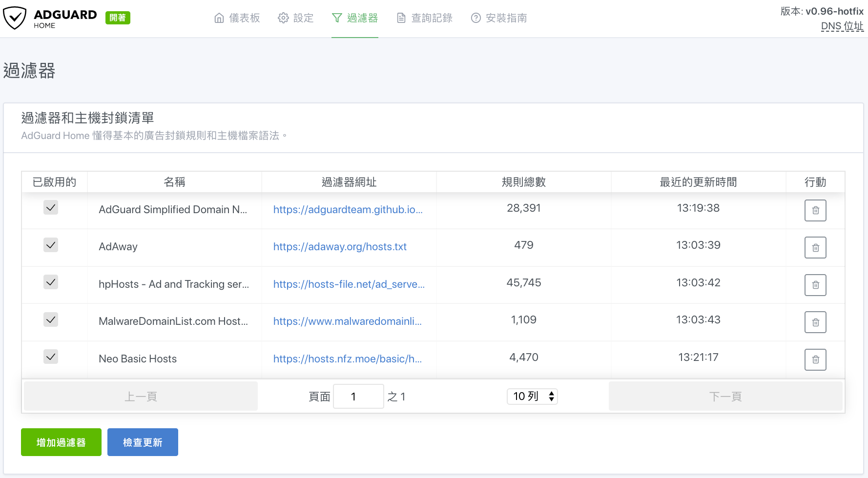Toggle the hpHosts filter checkbox
868x478 pixels.
click(x=51, y=282)
